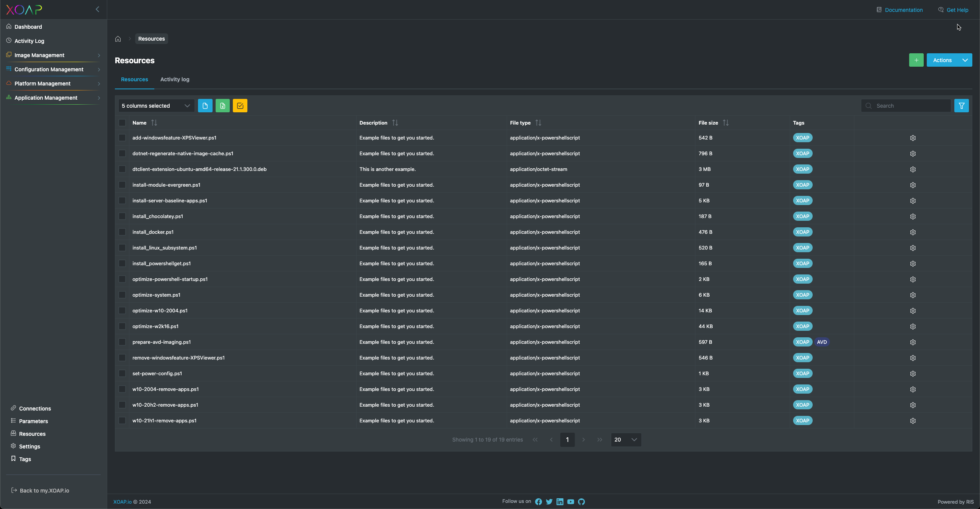Select checkbox for prepare-avd-imaging.ps1
This screenshot has height=509, width=980.
(122, 342)
